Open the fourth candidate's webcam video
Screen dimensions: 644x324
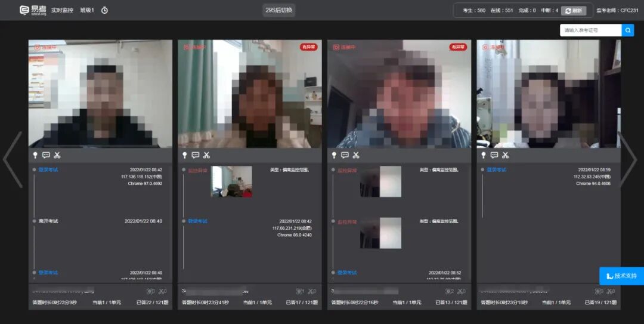pos(549,94)
